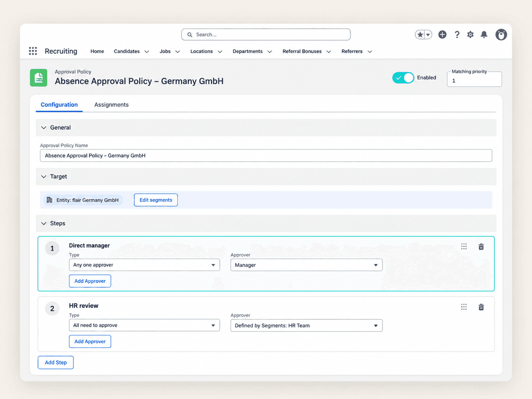Add Approver to Direct manager step
Screen dimensions: 532x399
point(90,281)
